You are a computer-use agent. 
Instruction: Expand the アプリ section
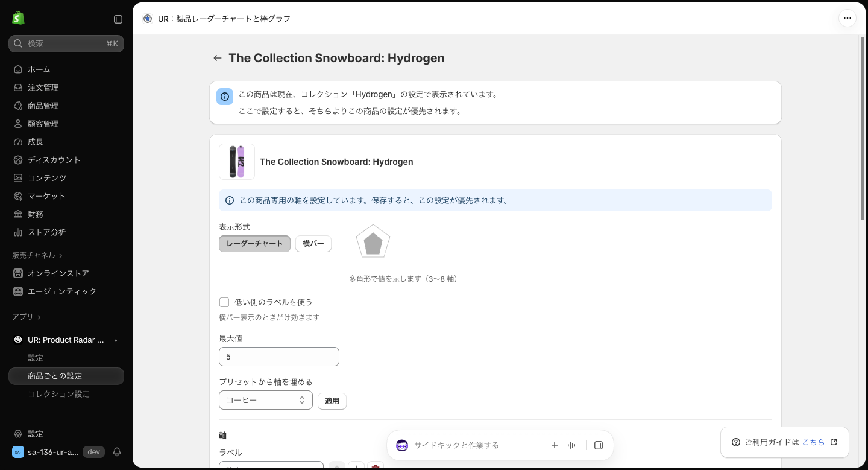click(27, 317)
